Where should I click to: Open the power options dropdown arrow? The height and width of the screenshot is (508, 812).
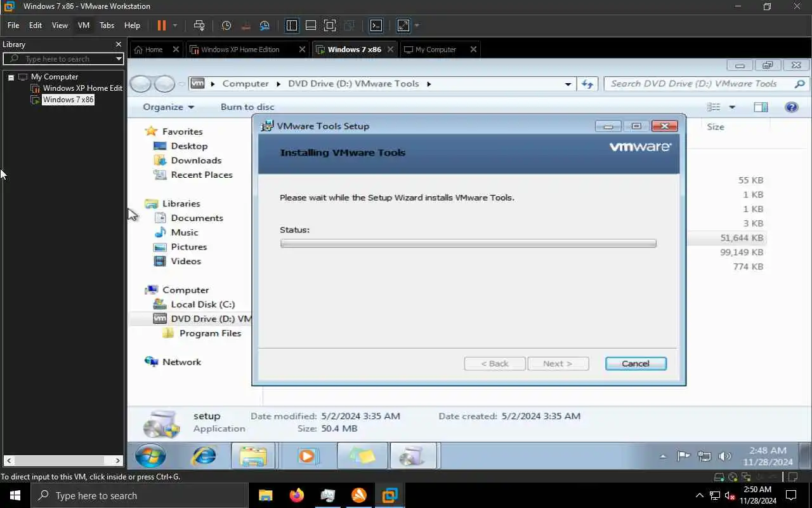pyautogui.click(x=175, y=26)
